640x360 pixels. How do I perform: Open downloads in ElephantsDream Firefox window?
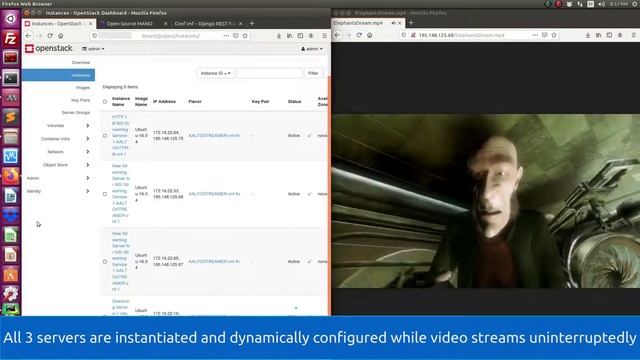[588, 35]
